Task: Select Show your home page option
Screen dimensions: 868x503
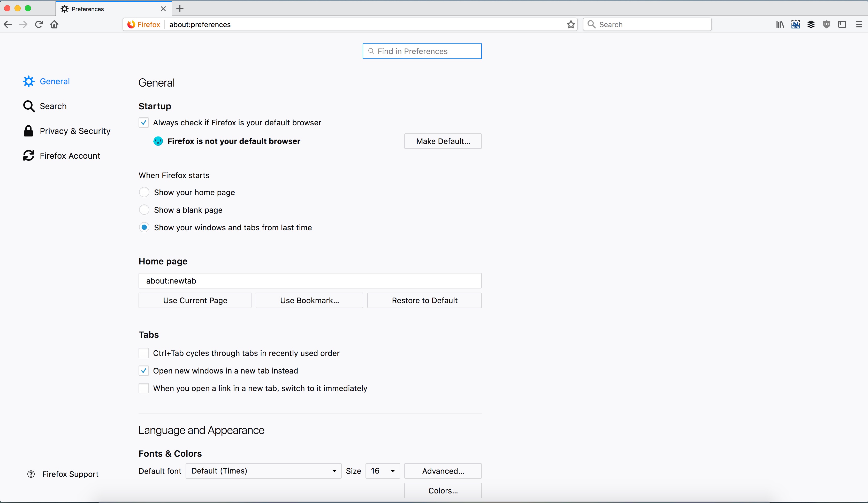Action: pyautogui.click(x=144, y=192)
